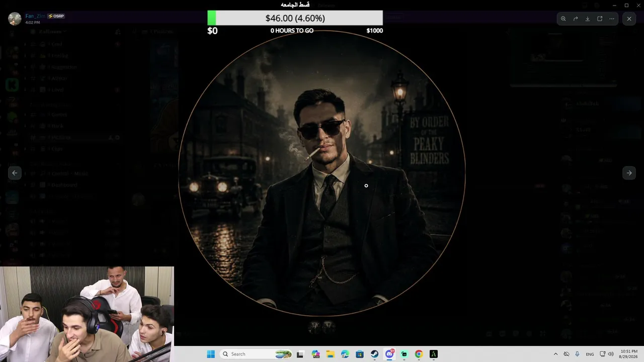Open the three-dots More options menu
This screenshot has height=362, width=644.
coord(612,19)
